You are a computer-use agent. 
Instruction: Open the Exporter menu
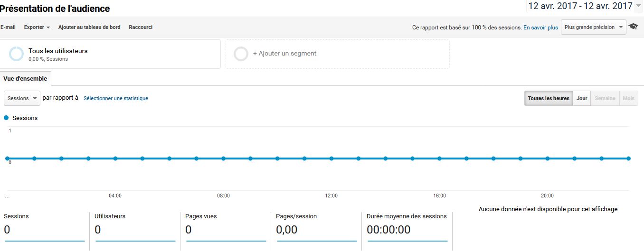(37, 27)
